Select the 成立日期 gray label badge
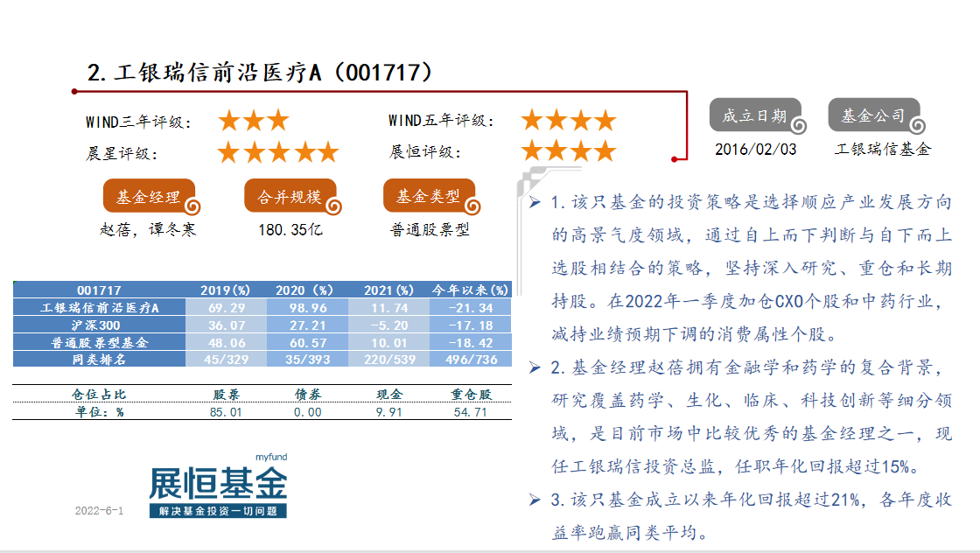The width and height of the screenshot is (980, 553). click(756, 115)
